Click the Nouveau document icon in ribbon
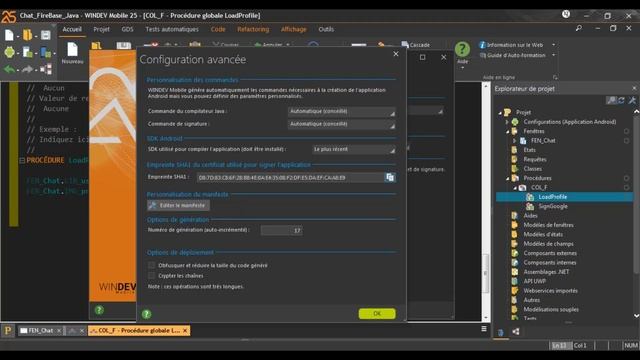Viewport: 640px width, 360px height. [72, 49]
